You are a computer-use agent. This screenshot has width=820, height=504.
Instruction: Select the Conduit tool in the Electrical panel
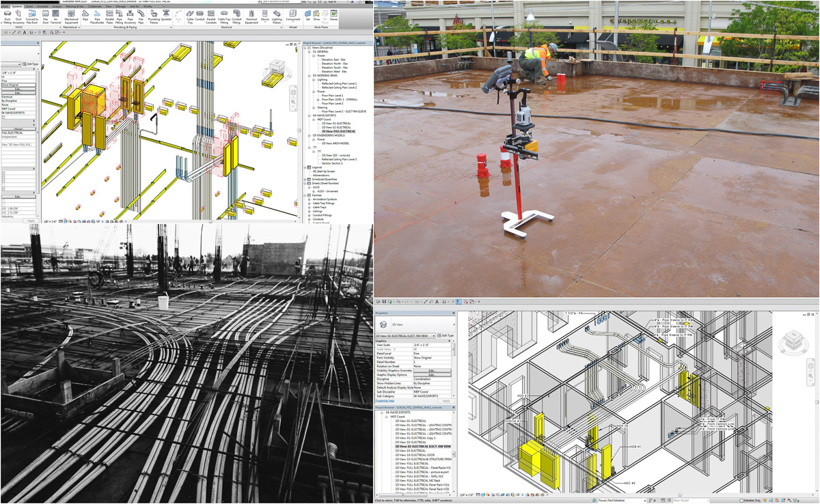[200, 16]
